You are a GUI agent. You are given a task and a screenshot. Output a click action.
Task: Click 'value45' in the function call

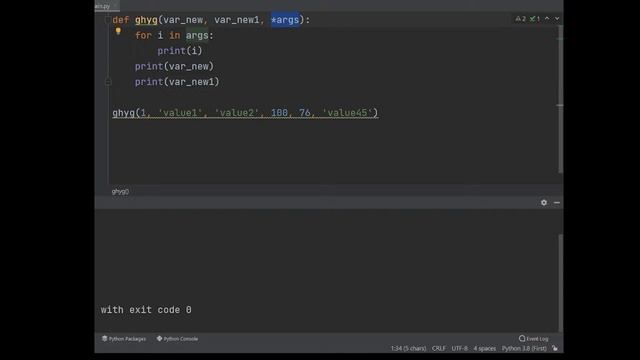(x=347, y=113)
